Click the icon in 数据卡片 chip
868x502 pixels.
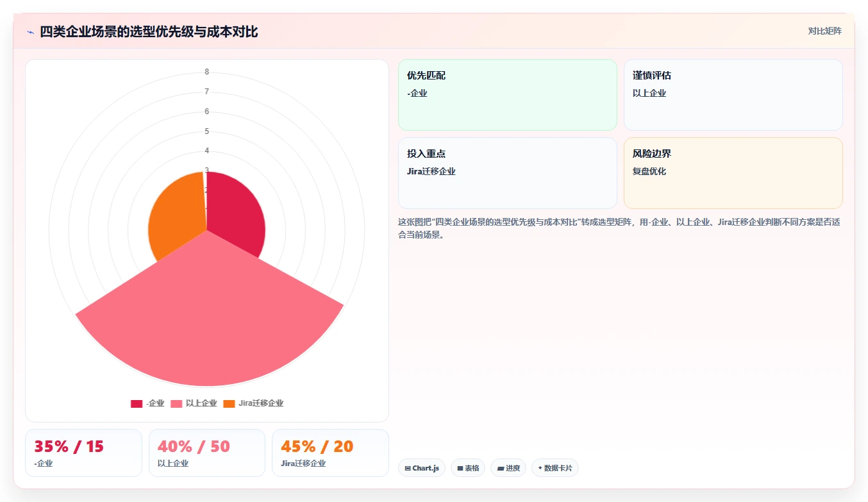540,468
